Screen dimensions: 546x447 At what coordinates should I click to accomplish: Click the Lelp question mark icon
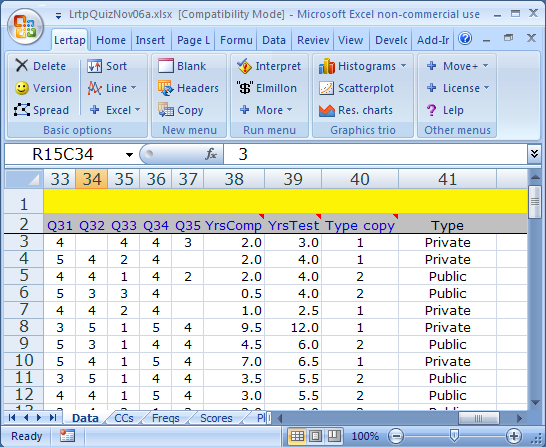pos(431,110)
